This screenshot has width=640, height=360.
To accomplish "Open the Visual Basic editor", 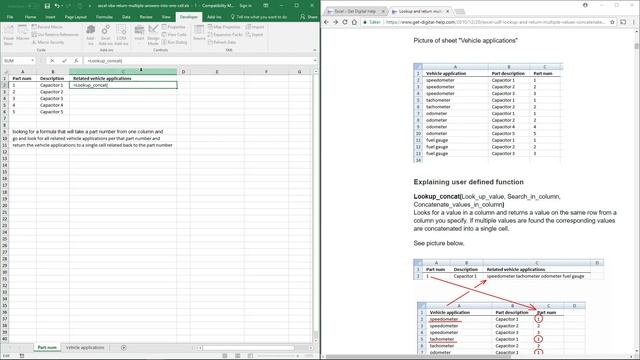I will [9, 35].
